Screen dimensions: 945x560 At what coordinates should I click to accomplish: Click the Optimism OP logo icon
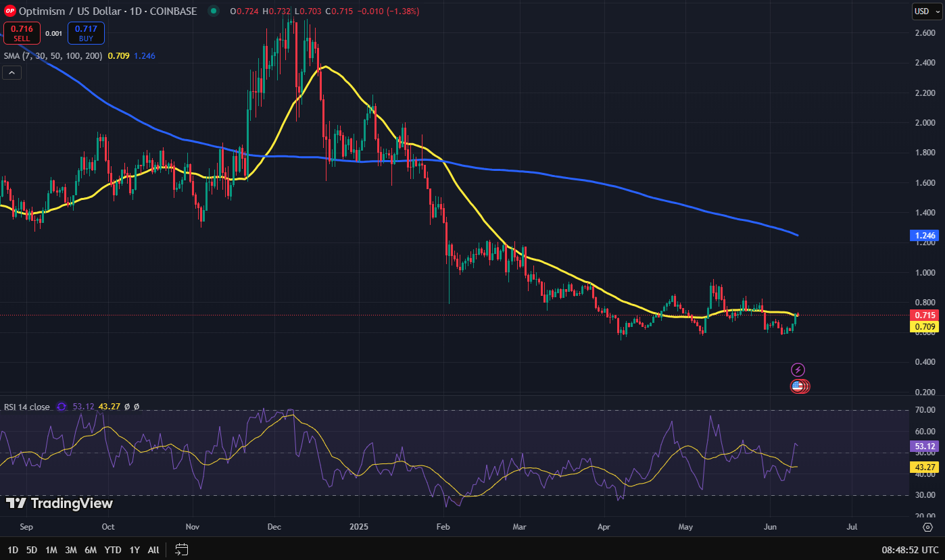[x=9, y=11]
